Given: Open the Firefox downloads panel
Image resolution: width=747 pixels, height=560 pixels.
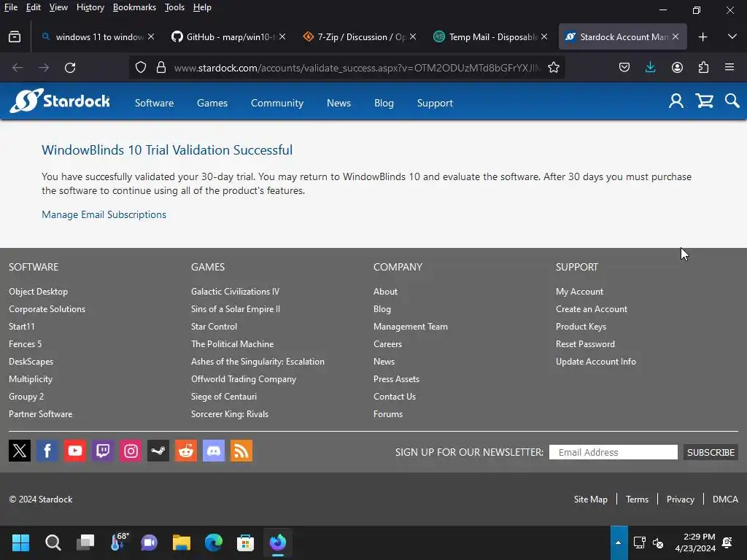Looking at the screenshot, I should 650,68.
